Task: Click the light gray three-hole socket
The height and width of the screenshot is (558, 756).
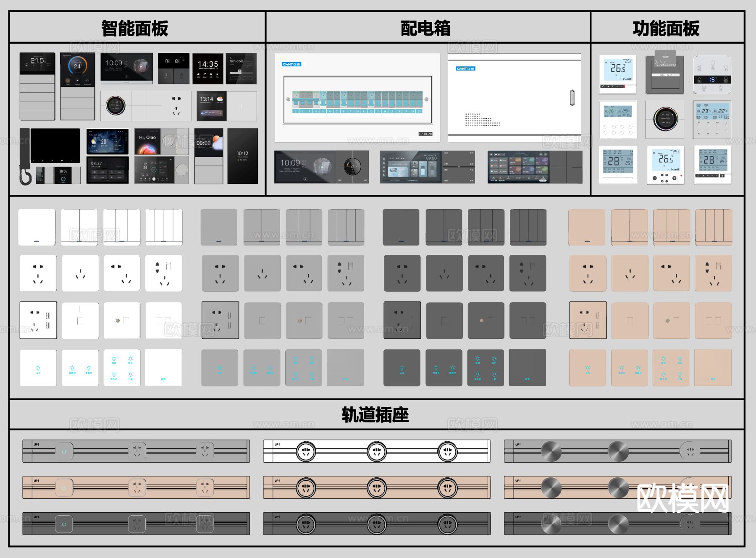Action: tap(262, 273)
